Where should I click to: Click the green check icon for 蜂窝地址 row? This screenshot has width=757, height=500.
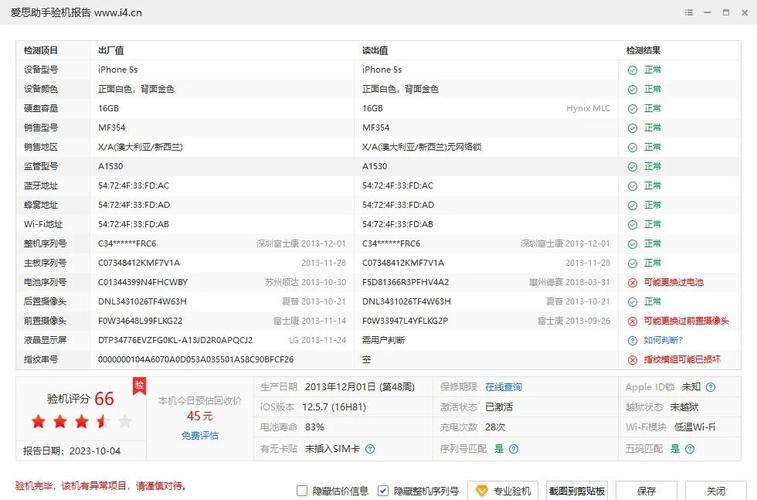(632, 205)
